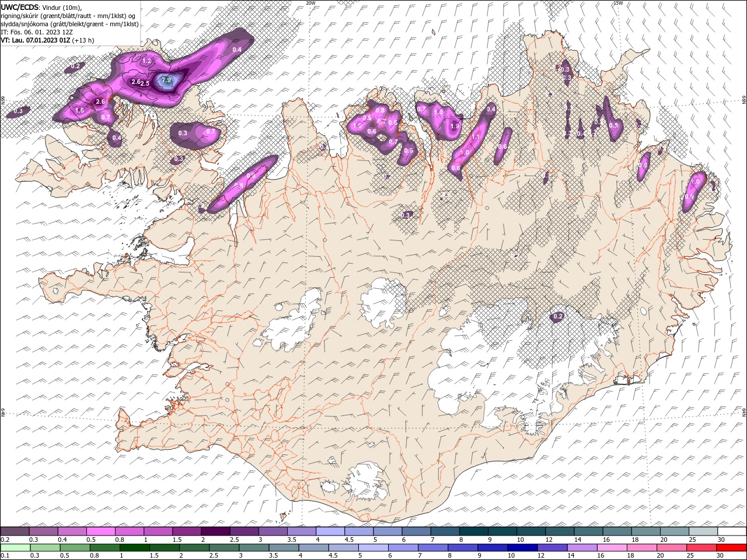Click the 4.5 label on the upper scale

(x=348, y=540)
